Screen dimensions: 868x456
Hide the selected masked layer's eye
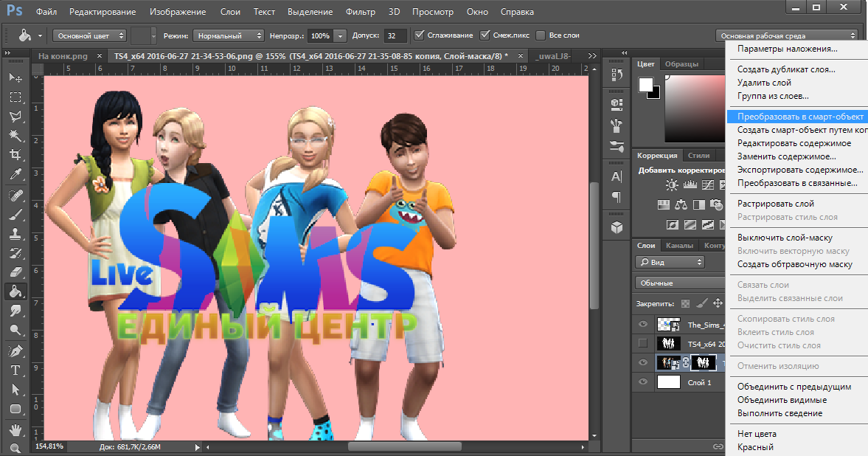[x=642, y=362]
